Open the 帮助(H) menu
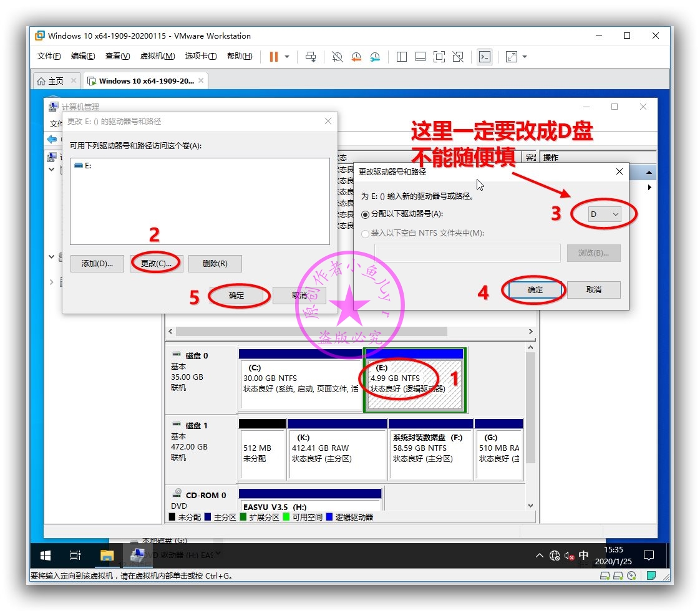The height and width of the screenshot is (611, 700). point(240,56)
